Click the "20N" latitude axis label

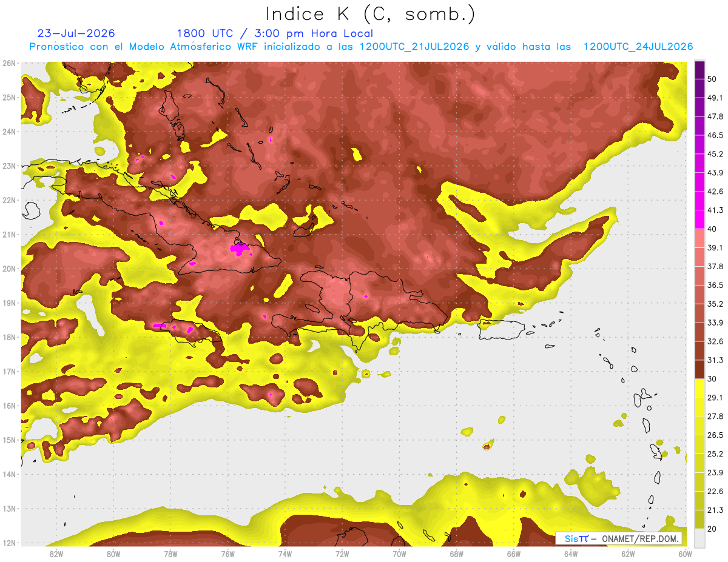9,269
